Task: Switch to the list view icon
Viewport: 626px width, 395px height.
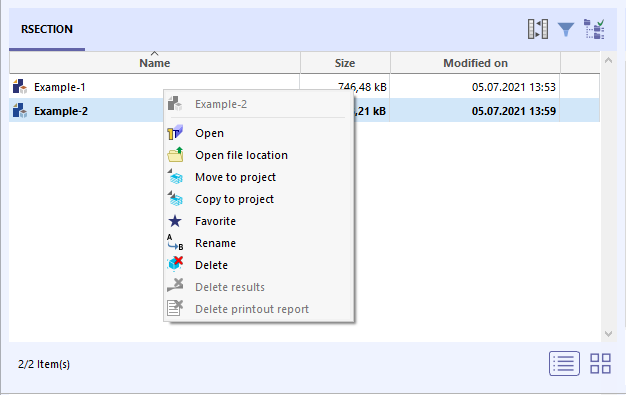Action: pyautogui.click(x=564, y=363)
